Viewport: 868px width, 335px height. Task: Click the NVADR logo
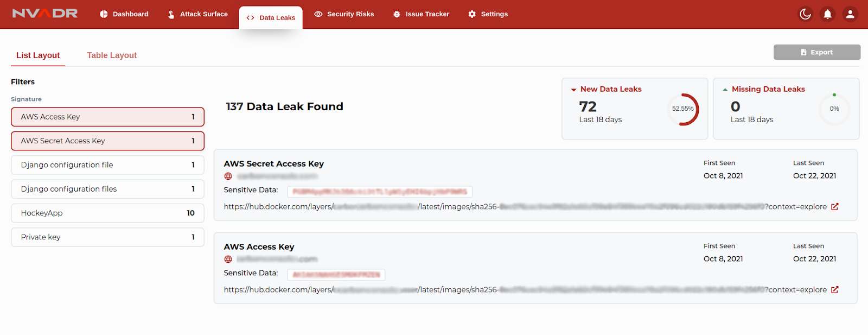point(45,14)
